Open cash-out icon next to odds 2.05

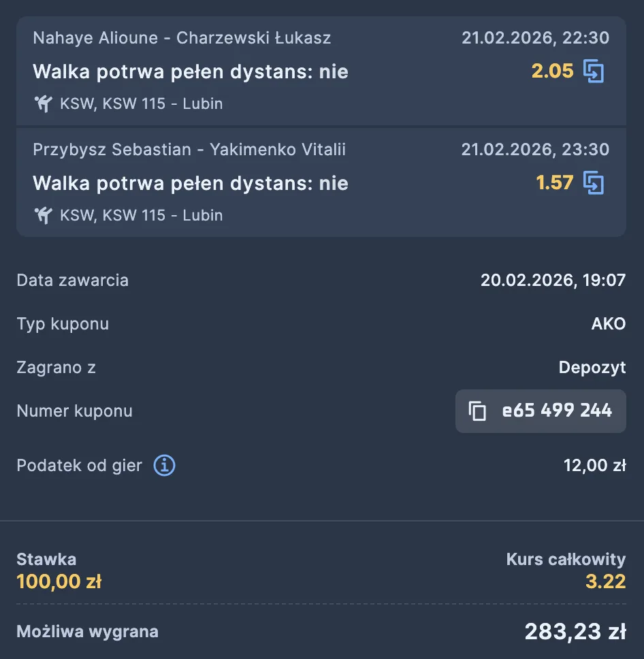coord(594,71)
